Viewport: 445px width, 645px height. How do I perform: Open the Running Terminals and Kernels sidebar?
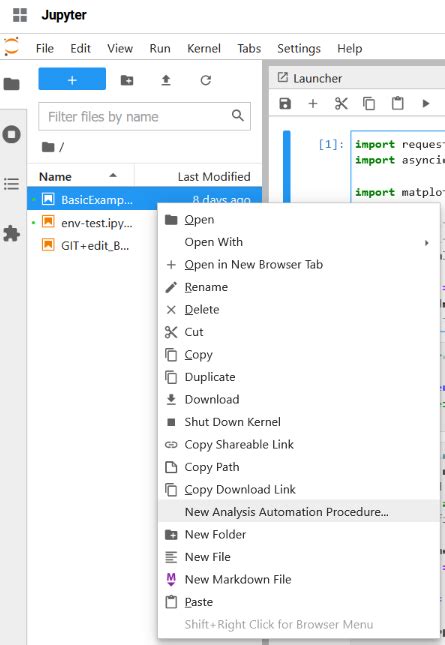coord(12,134)
